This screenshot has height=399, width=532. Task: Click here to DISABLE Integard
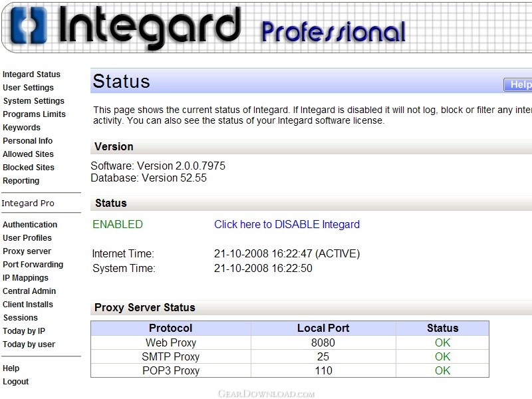coord(287,224)
